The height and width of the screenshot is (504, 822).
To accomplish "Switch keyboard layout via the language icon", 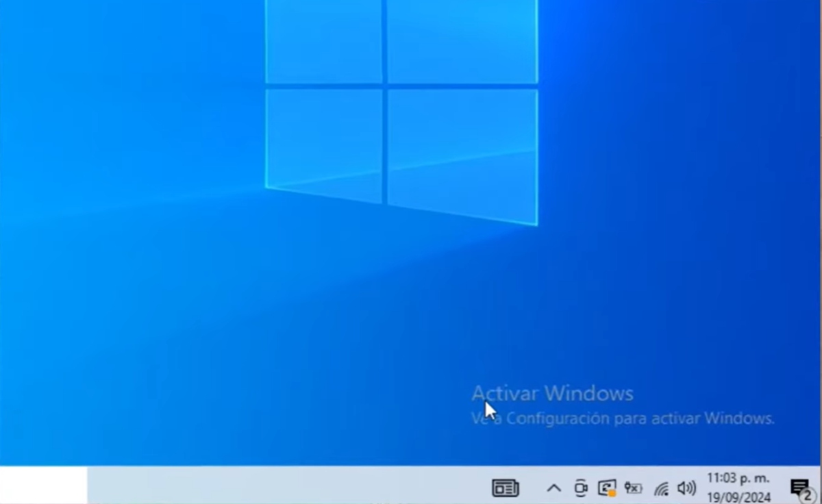I will [x=633, y=488].
